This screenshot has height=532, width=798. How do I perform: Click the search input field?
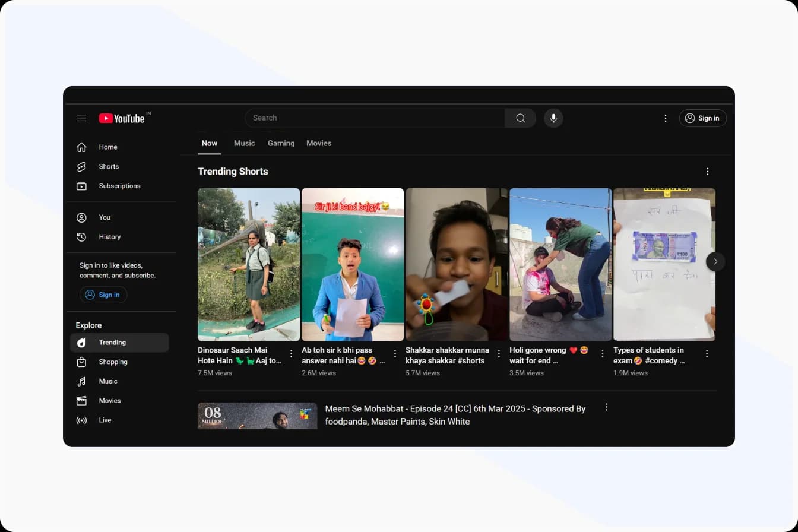click(x=374, y=118)
